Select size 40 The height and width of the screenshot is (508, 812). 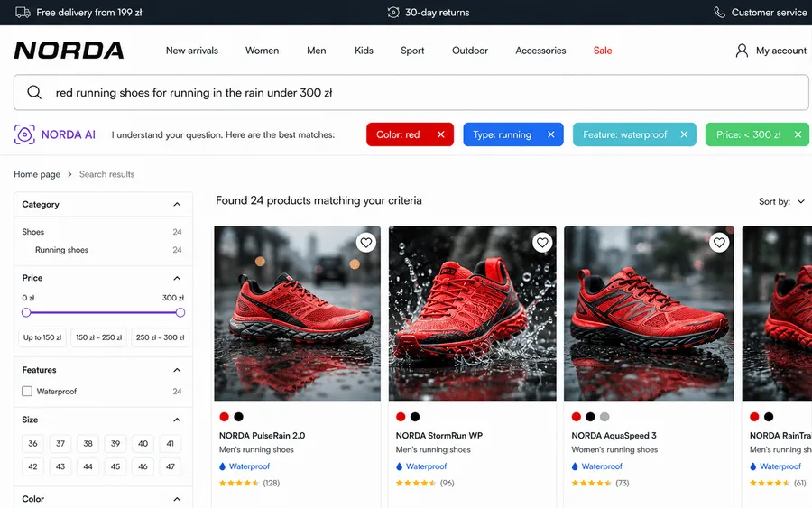143,444
